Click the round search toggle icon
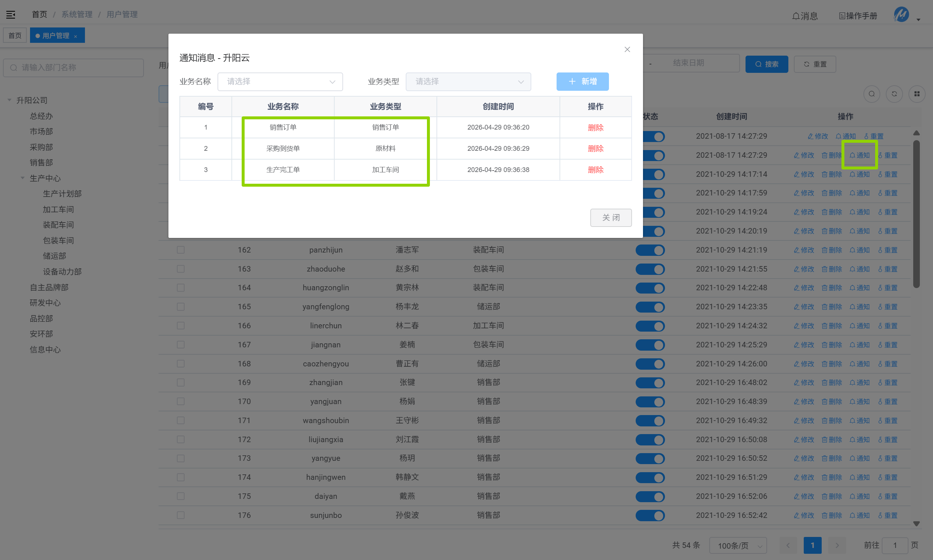The height and width of the screenshot is (560, 933). click(871, 94)
